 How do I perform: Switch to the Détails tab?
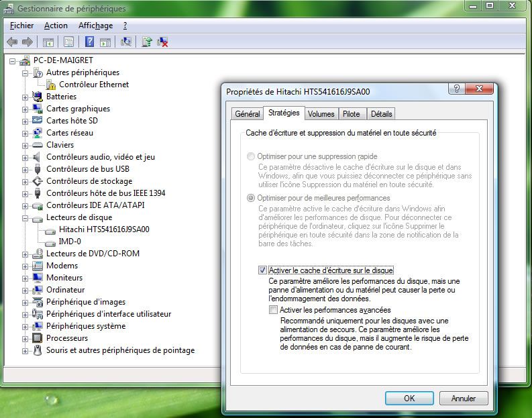point(381,113)
